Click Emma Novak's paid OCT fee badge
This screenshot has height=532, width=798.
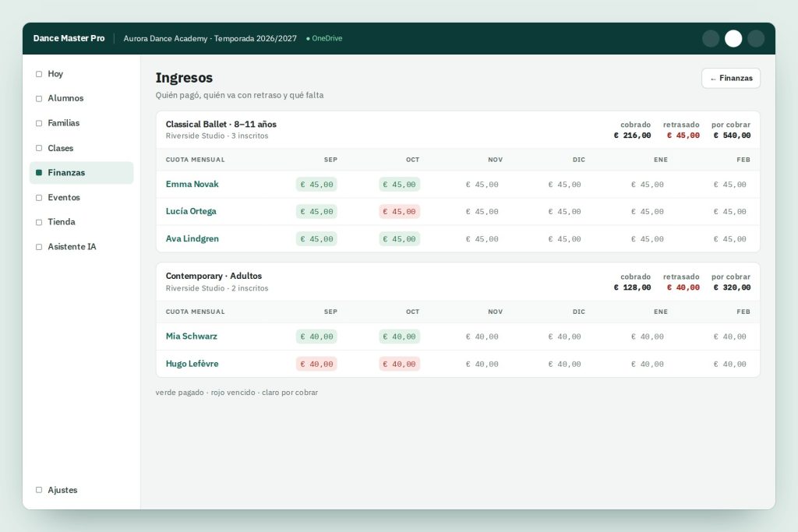click(x=400, y=185)
